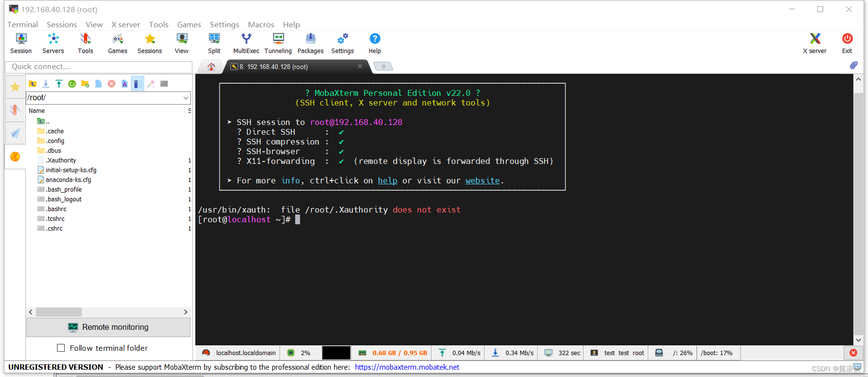Open terminal in current SFTP folder
Viewport: 868px width, 377px height.
[x=164, y=84]
